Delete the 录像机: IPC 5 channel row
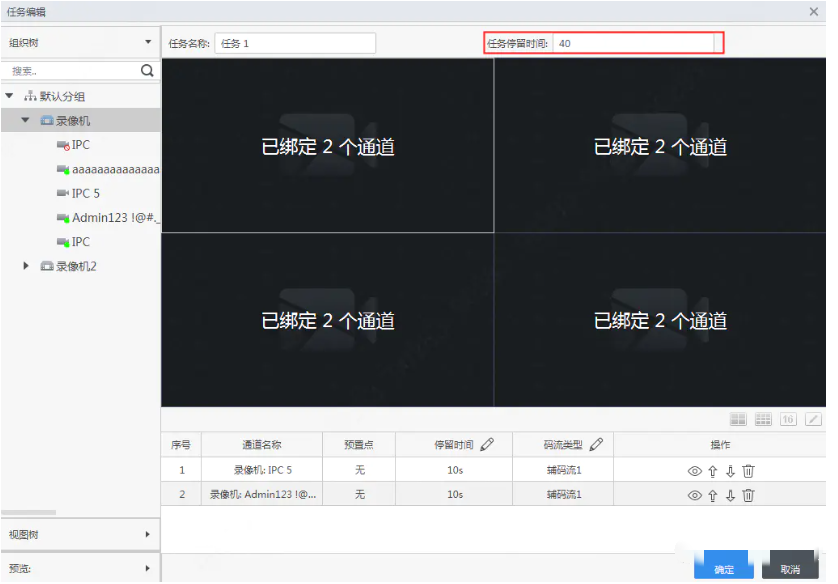 point(748,470)
